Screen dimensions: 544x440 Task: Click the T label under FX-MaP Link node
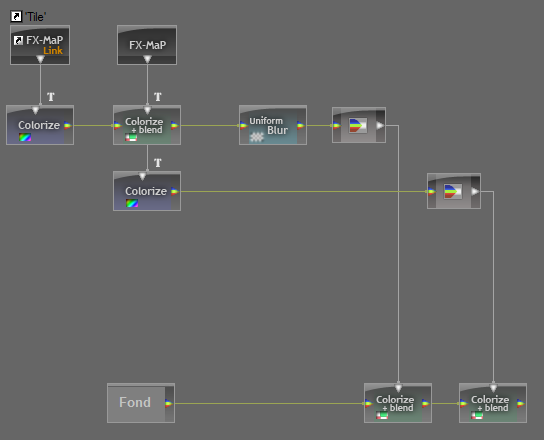51,97
